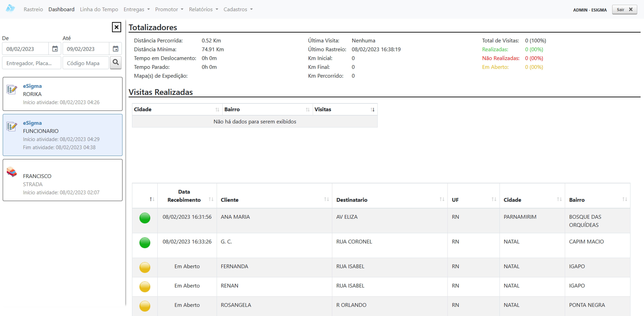Open the Até date calendar picker

click(115, 49)
